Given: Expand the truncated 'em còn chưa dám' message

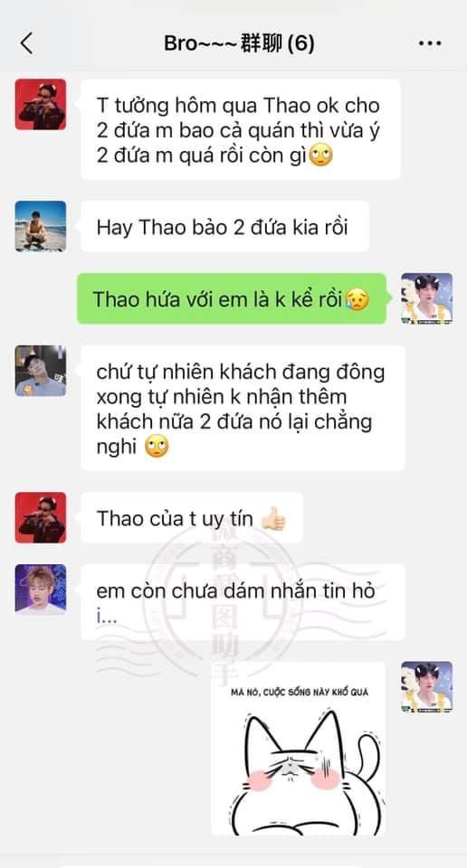Looking at the screenshot, I should tap(107, 618).
